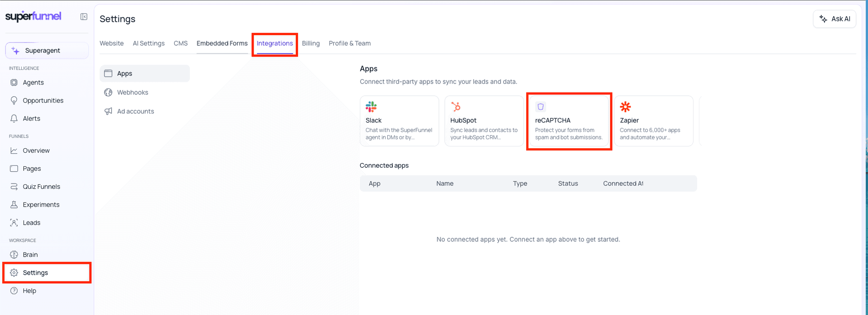Click the Apps window icon
Image resolution: width=868 pixels, height=315 pixels.
point(108,73)
